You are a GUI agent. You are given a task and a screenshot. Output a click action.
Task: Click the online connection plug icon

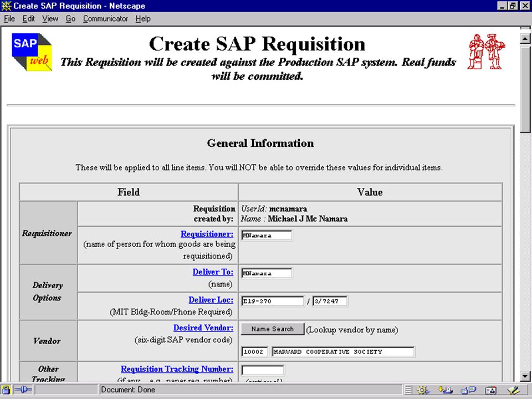22,390
